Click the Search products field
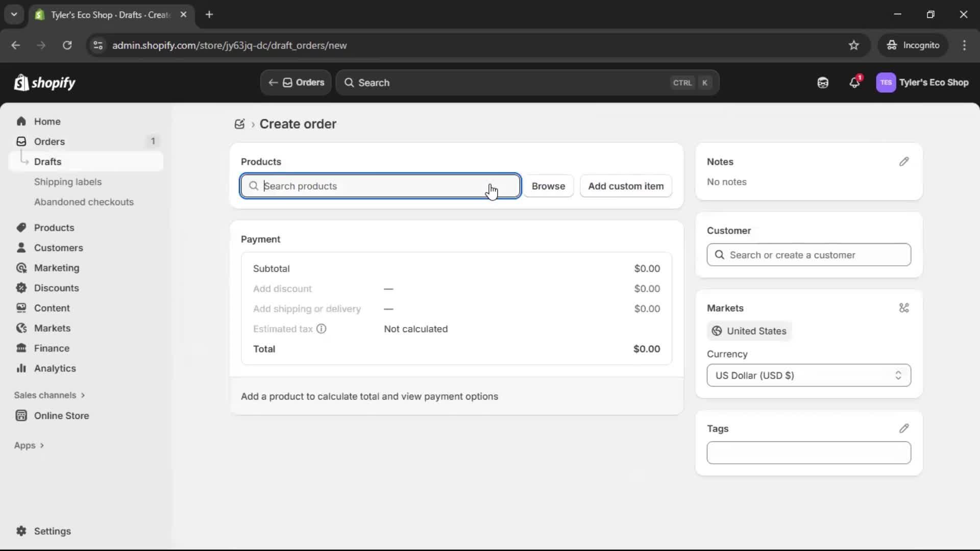Viewport: 980px width, 551px height. tap(380, 186)
